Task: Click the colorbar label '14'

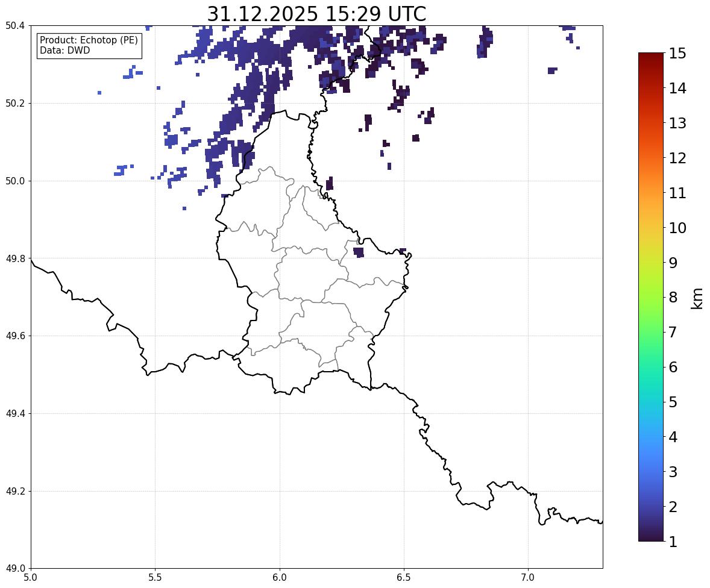Action: tap(677, 89)
